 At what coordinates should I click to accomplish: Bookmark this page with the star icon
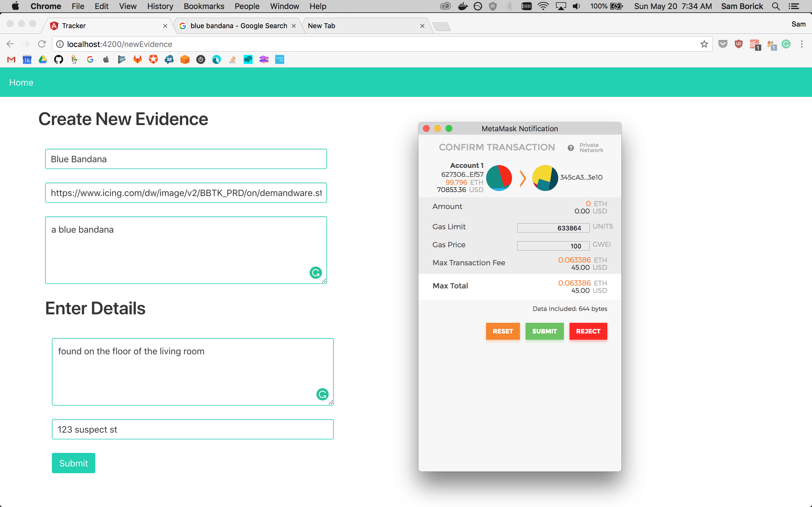(x=704, y=44)
